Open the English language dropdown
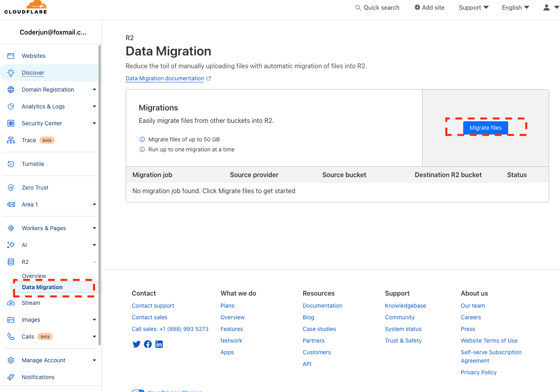 515,8
